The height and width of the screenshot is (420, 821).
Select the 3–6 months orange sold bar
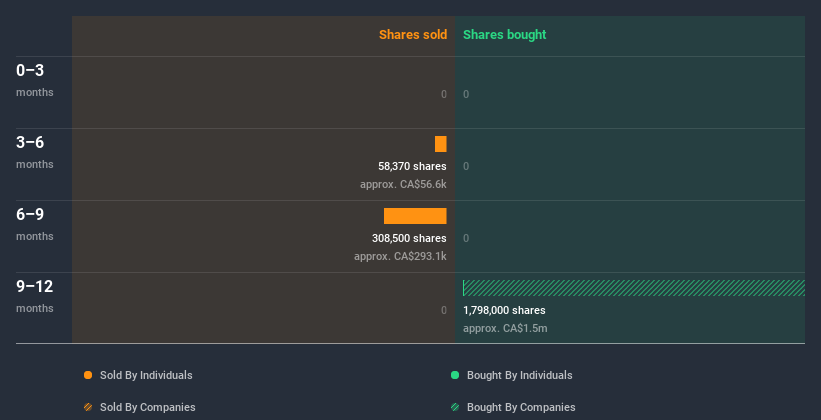pyautogui.click(x=440, y=144)
